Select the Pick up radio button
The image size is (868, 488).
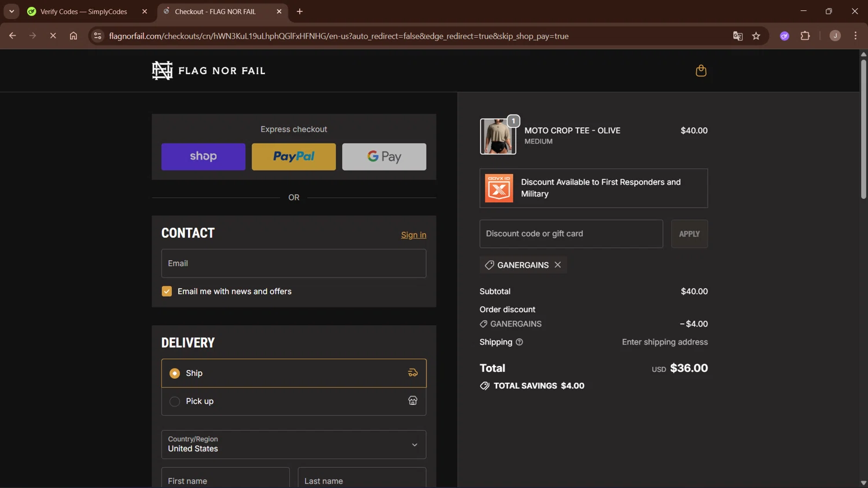[175, 401]
